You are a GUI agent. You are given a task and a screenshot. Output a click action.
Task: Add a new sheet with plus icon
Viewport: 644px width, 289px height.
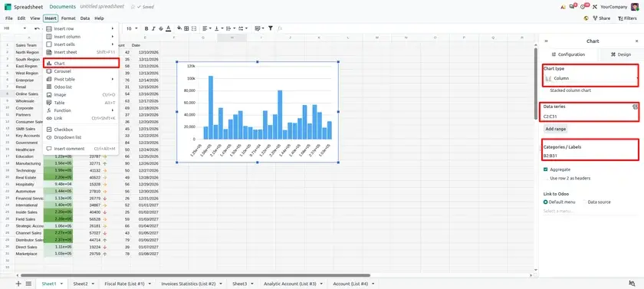pyautogui.click(x=18, y=284)
